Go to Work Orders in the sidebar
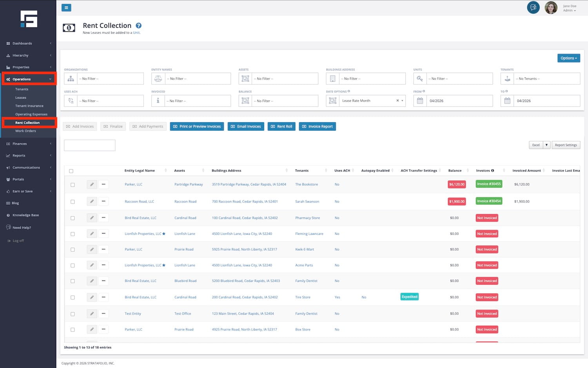The width and height of the screenshot is (588, 368). click(x=25, y=131)
